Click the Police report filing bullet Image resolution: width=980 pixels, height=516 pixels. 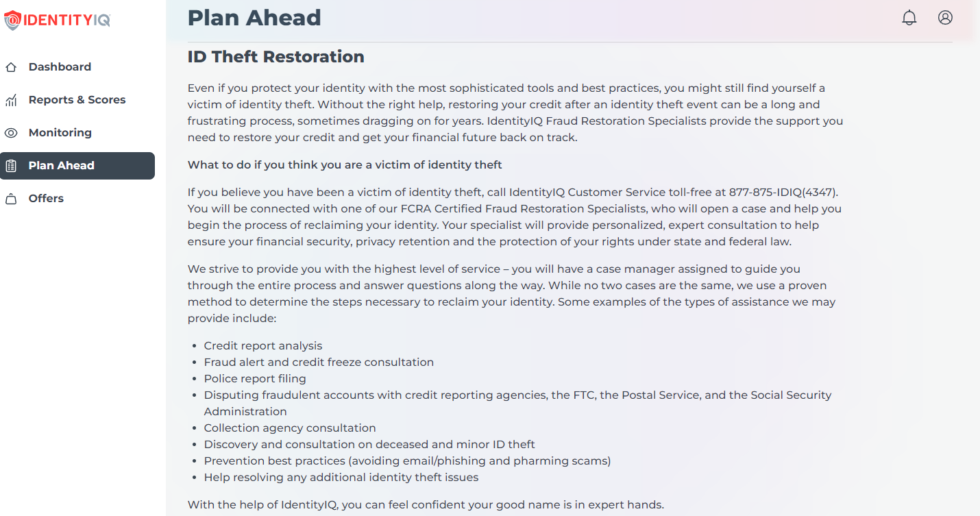tap(255, 378)
